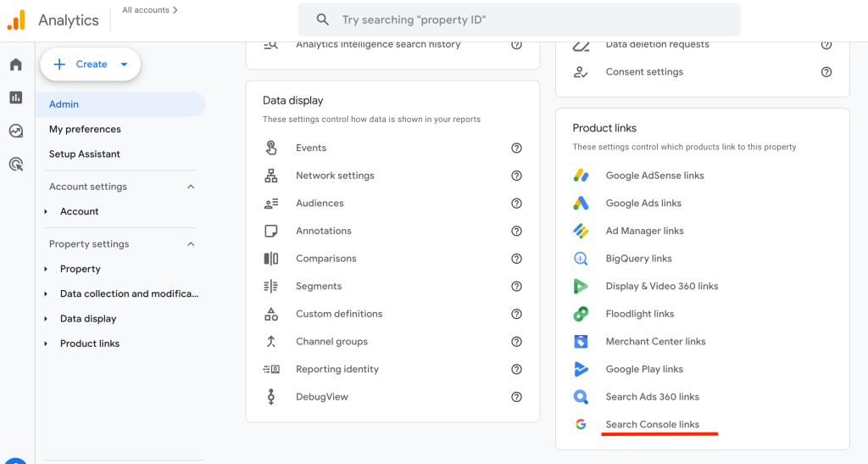Click the Reporting identity icon
868x464 pixels.
270,369
